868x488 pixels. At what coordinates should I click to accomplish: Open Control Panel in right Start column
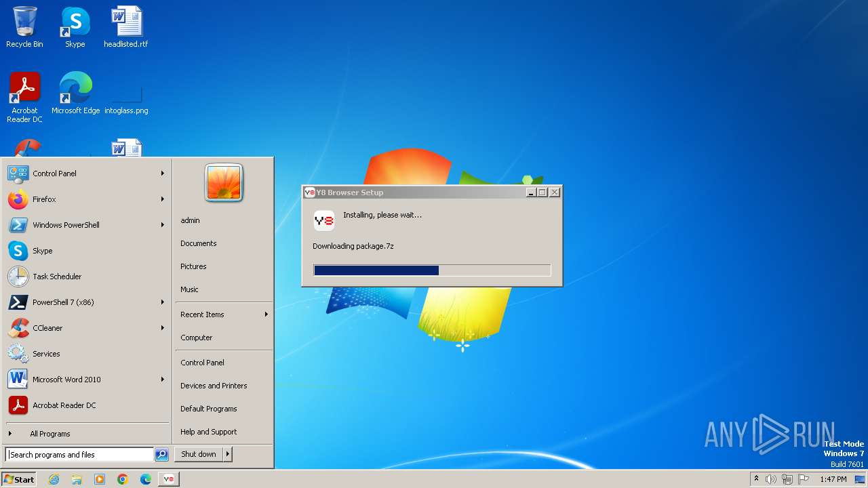(x=202, y=363)
